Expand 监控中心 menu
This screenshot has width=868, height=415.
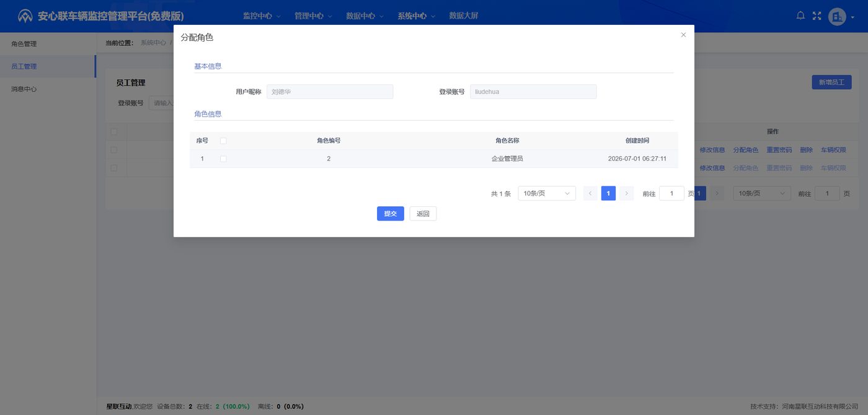pyautogui.click(x=262, y=16)
